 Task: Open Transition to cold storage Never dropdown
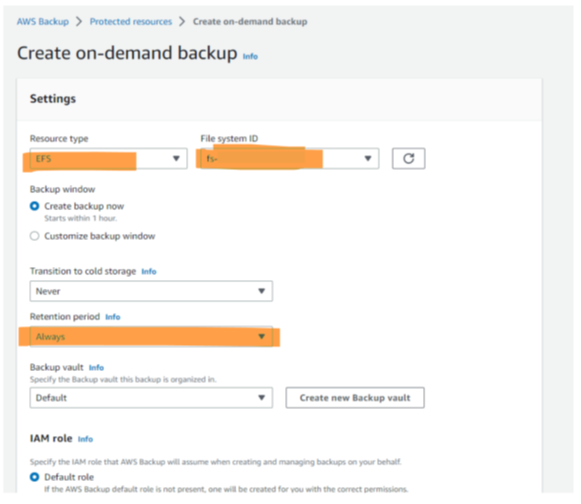click(x=151, y=291)
